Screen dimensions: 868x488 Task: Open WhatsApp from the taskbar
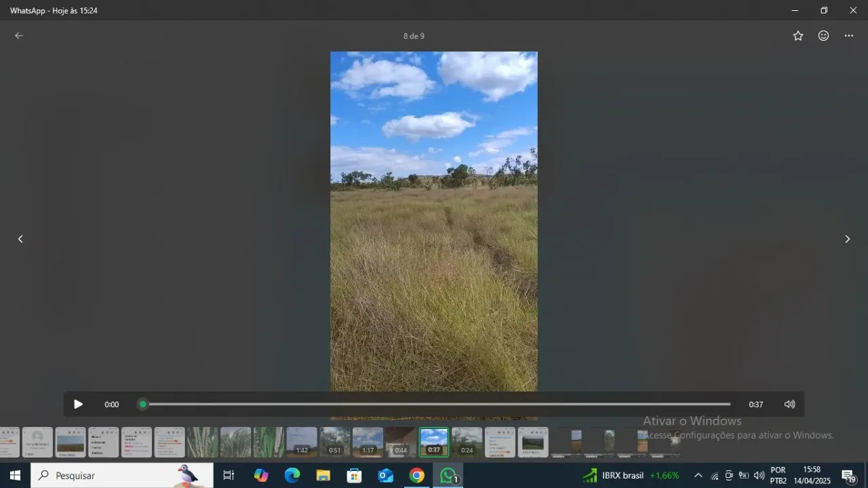[x=448, y=476]
